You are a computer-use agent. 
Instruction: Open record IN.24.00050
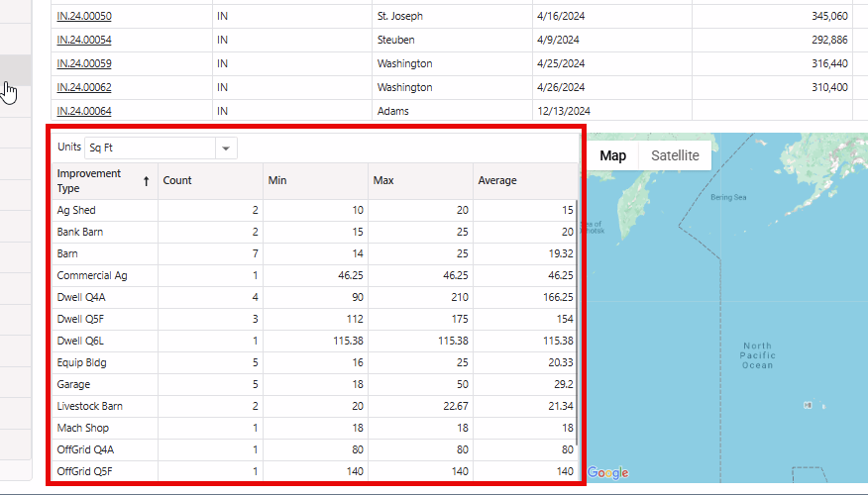pyautogui.click(x=84, y=17)
